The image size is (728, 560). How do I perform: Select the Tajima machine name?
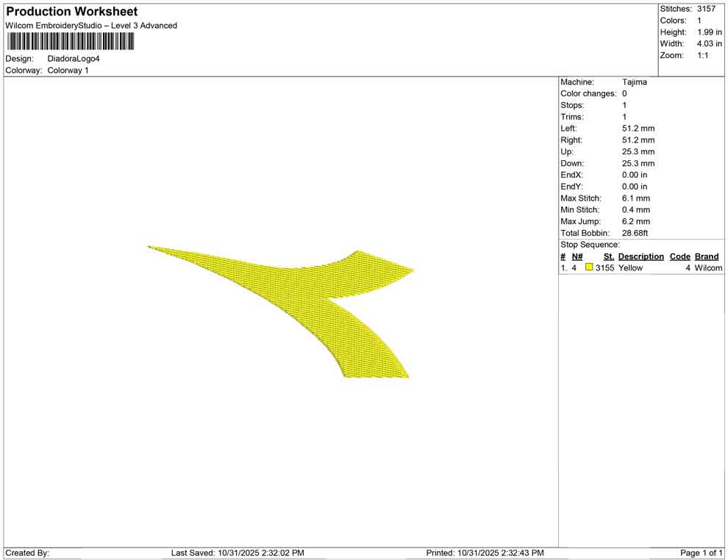(635, 82)
